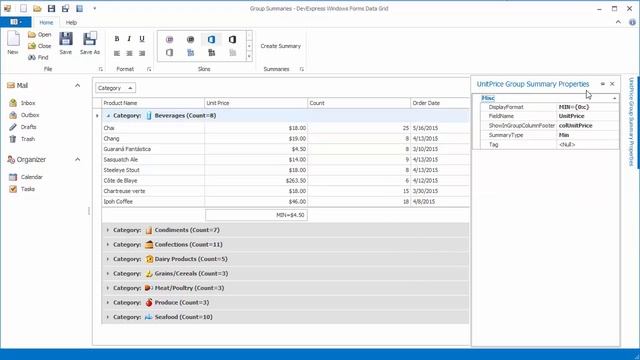Collapse the Organizer navigation group
This screenshot has height=360, width=640.
78,160
